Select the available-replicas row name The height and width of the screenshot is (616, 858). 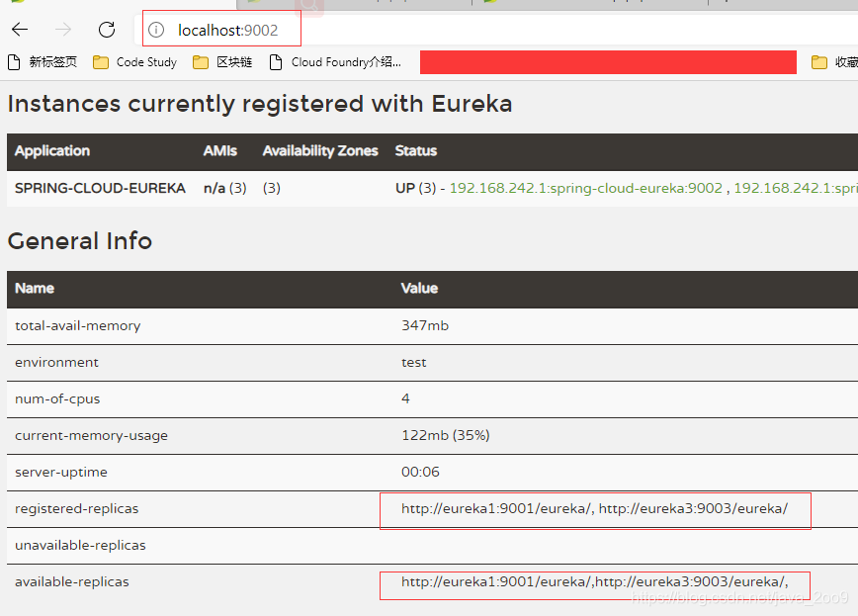[x=72, y=582]
